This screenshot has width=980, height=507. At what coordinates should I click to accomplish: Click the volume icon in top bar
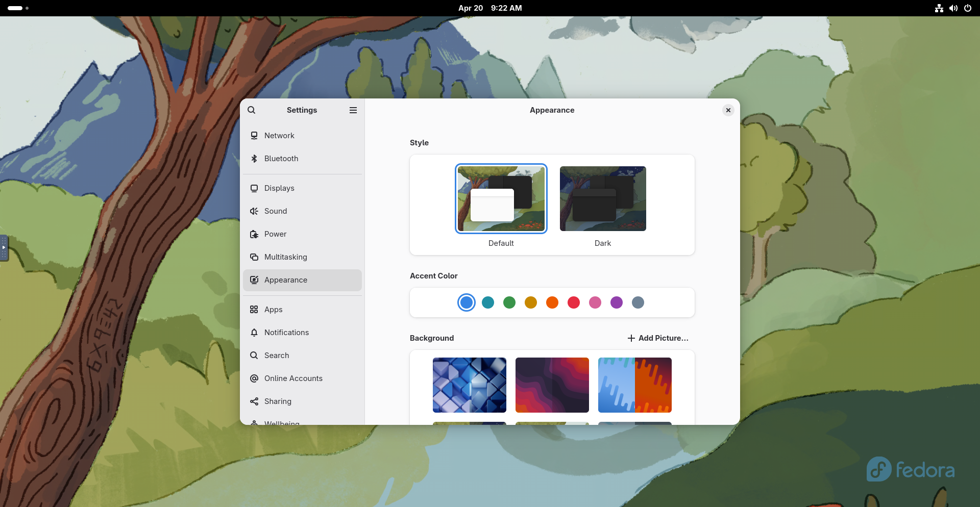click(x=953, y=8)
